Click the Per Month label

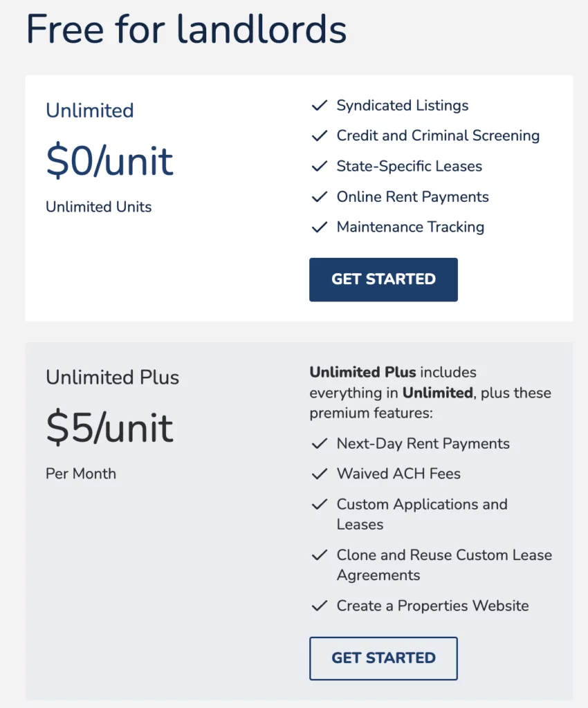click(x=81, y=474)
